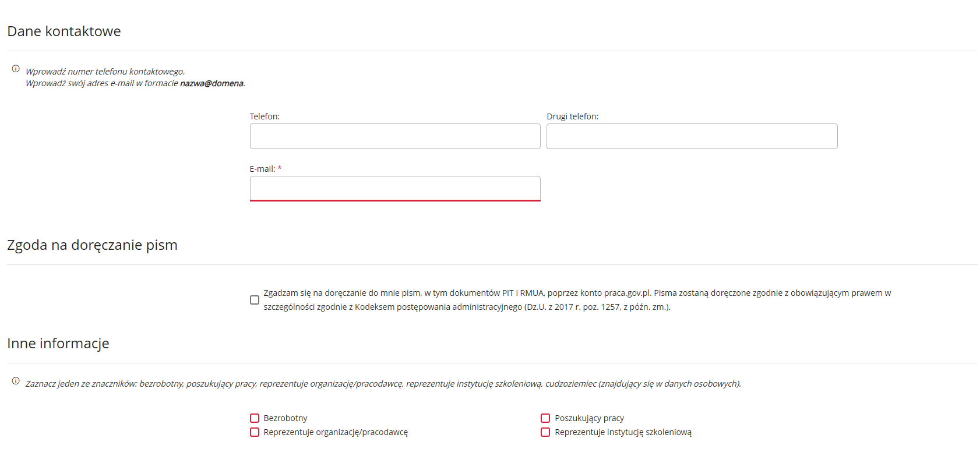Click the bold nazwa@domena example text

211,83
